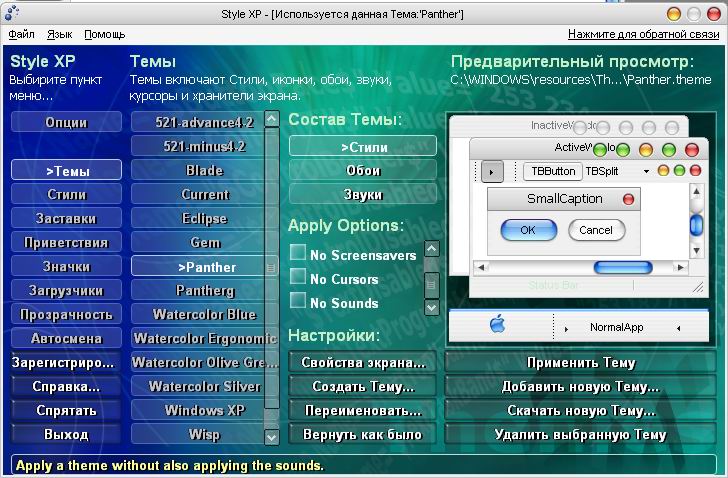This screenshot has width=728, height=478.
Task: Click Apply Options scroll down arrow
Action: tap(432, 307)
